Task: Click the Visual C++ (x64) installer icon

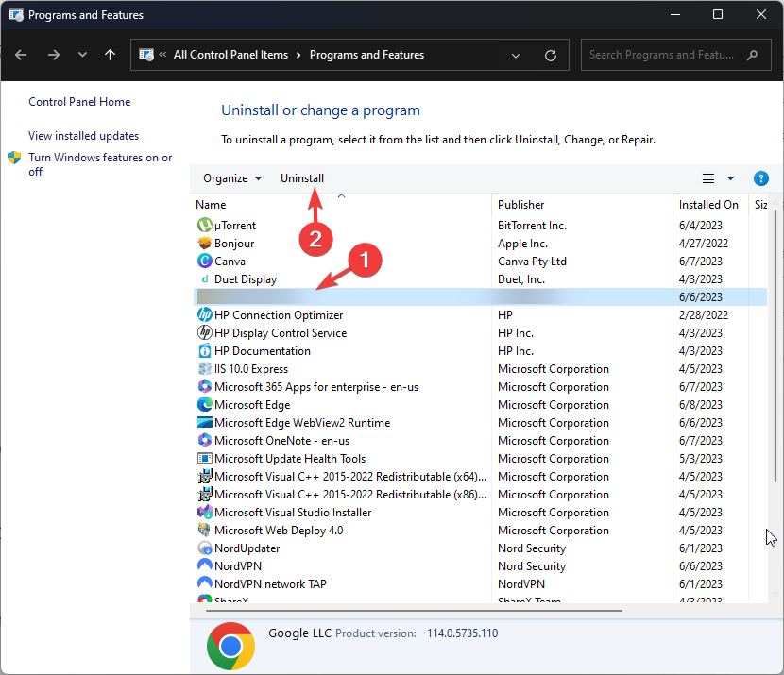Action: [x=204, y=476]
